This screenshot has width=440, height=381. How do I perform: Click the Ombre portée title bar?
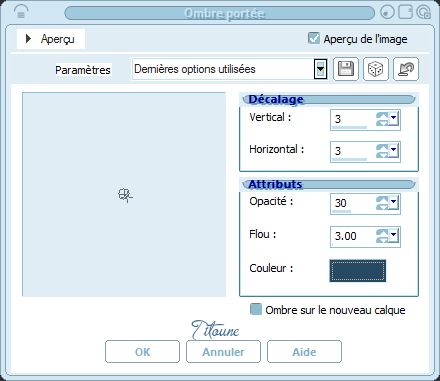pyautogui.click(x=220, y=13)
